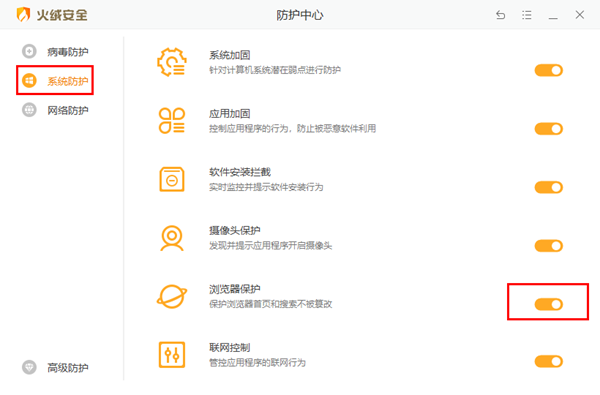
Task: Close the 防护中心 window
Action: 580,15
